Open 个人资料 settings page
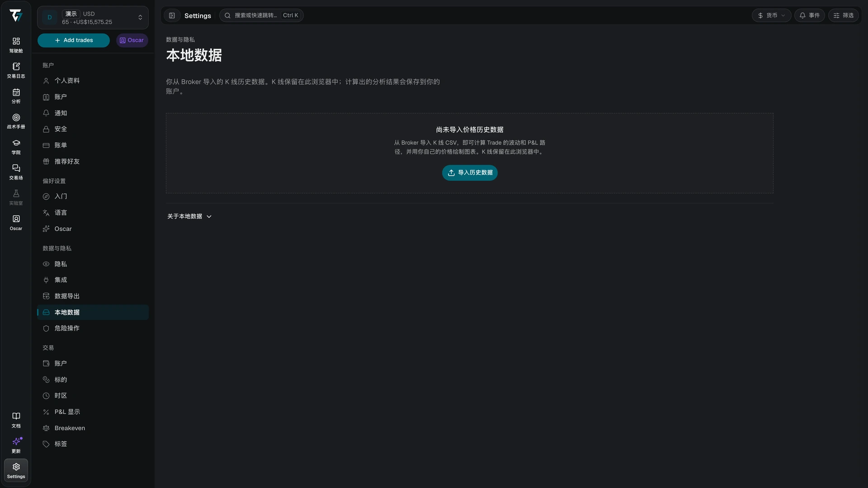The image size is (868, 488). pos(93,80)
